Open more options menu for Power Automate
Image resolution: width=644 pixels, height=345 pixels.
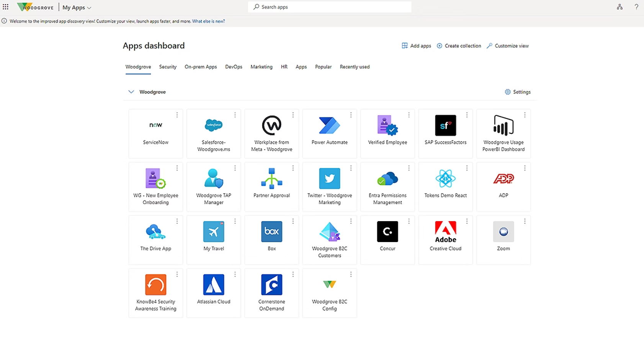[x=351, y=115]
